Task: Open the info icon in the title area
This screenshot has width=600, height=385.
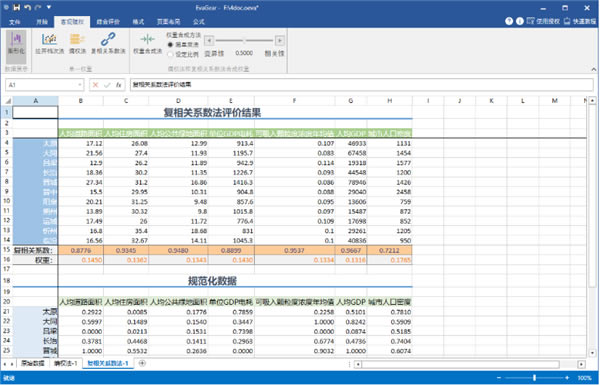Action: 519,21
